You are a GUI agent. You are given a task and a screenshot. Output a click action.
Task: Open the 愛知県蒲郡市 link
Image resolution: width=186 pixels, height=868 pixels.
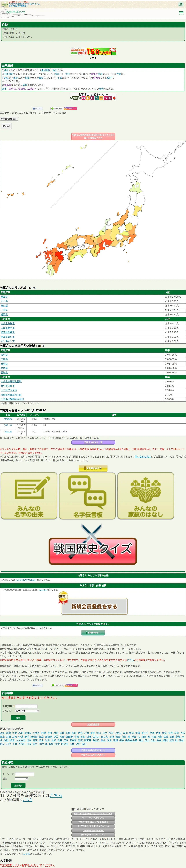coord(8,332)
